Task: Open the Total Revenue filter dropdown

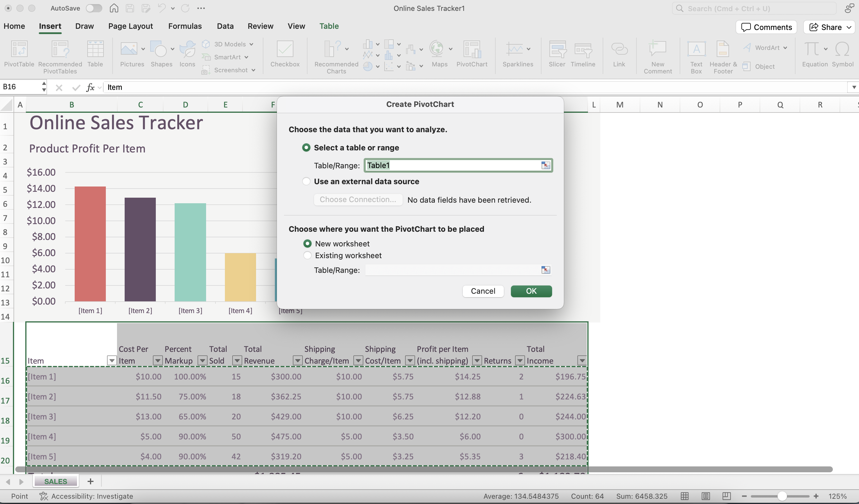Action: [298, 360]
